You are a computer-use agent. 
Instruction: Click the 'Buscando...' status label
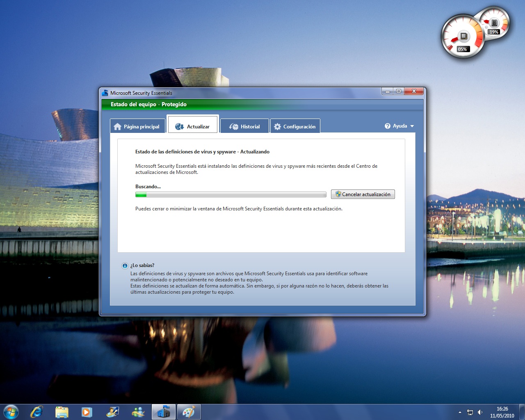click(x=148, y=187)
